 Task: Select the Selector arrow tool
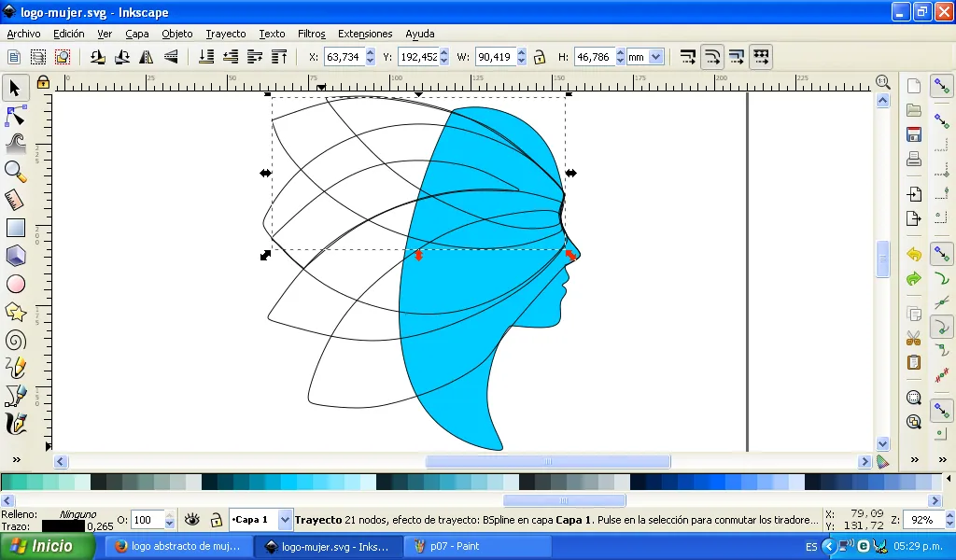point(15,89)
